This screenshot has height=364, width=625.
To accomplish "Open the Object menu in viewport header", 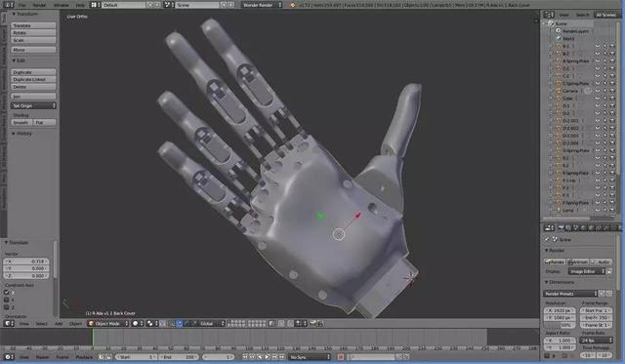I will pyautogui.click(x=75, y=323).
